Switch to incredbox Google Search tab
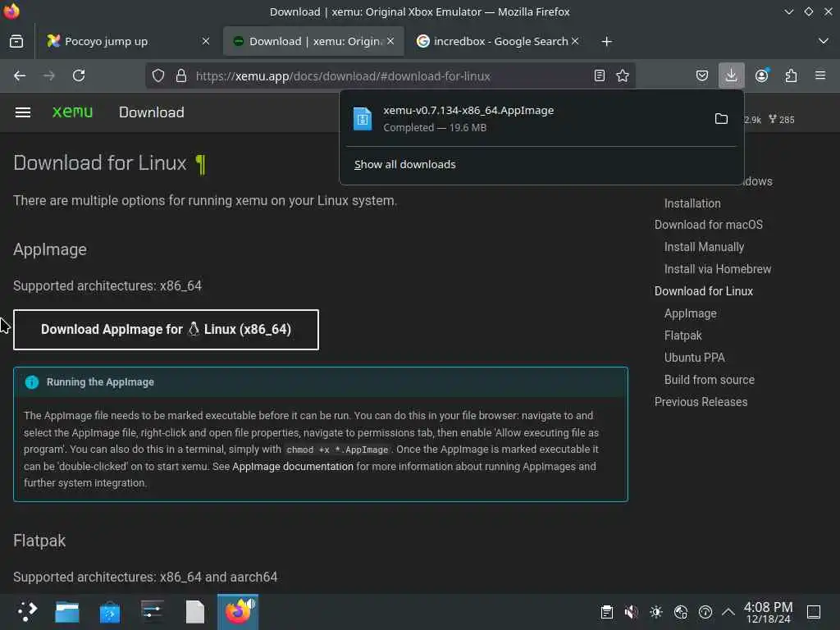The width and height of the screenshot is (840, 630). (x=498, y=41)
